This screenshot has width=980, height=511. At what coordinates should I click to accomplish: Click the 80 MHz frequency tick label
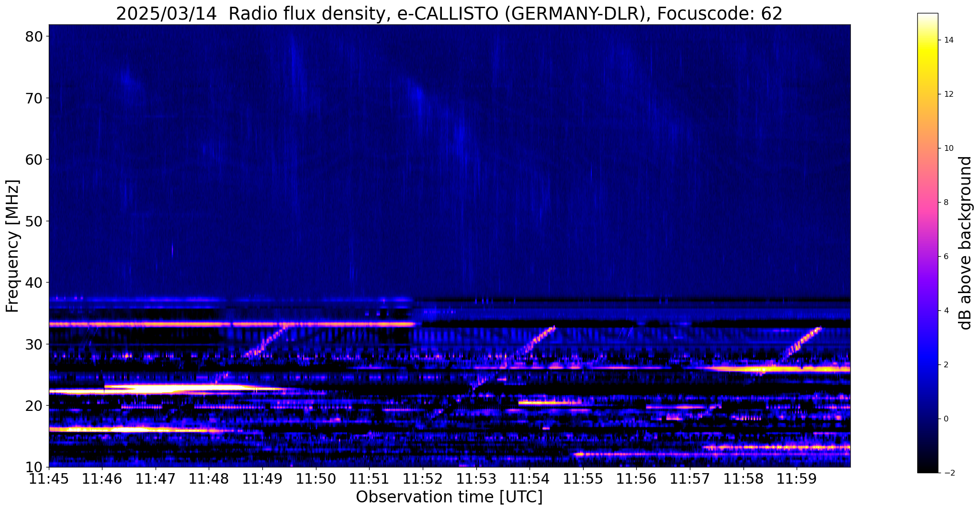[x=34, y=36]
